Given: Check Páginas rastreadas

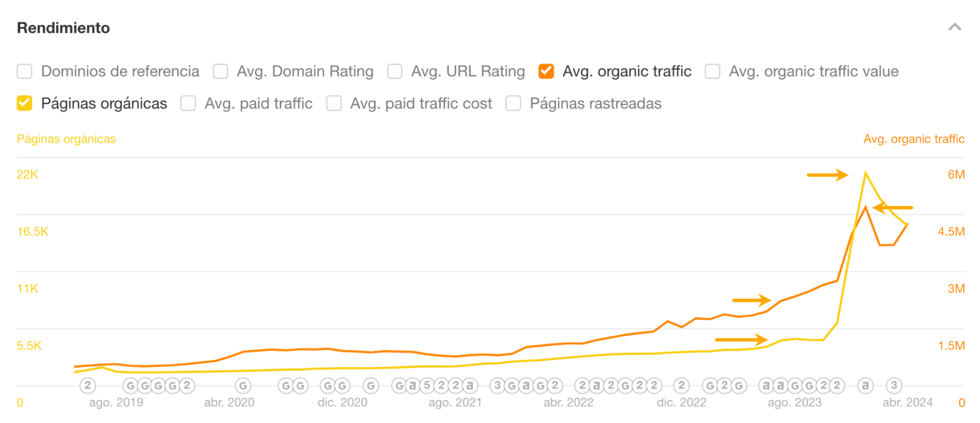Looking at the screenshot, I should point(513,103).
